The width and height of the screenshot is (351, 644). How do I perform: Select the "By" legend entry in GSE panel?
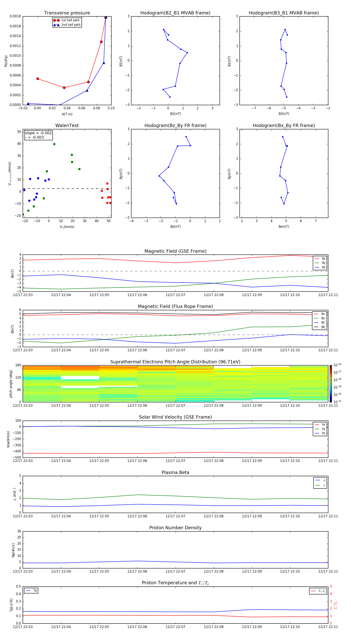click(320, 263)
